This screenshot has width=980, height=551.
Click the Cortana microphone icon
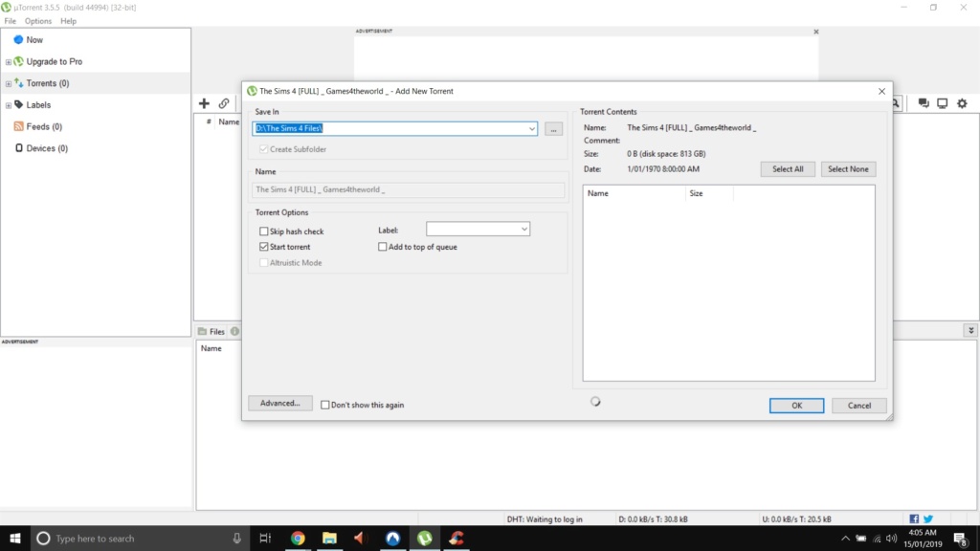coord(237,538)
